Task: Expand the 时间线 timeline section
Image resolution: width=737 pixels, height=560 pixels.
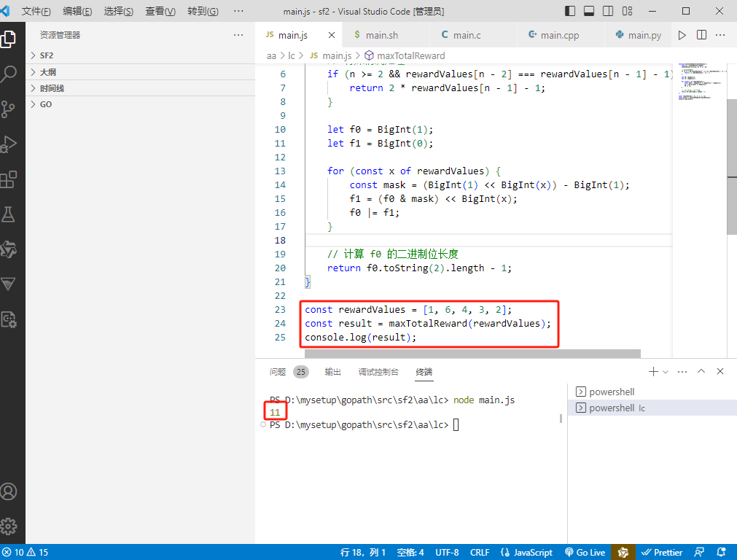Action: click(140, 88)
